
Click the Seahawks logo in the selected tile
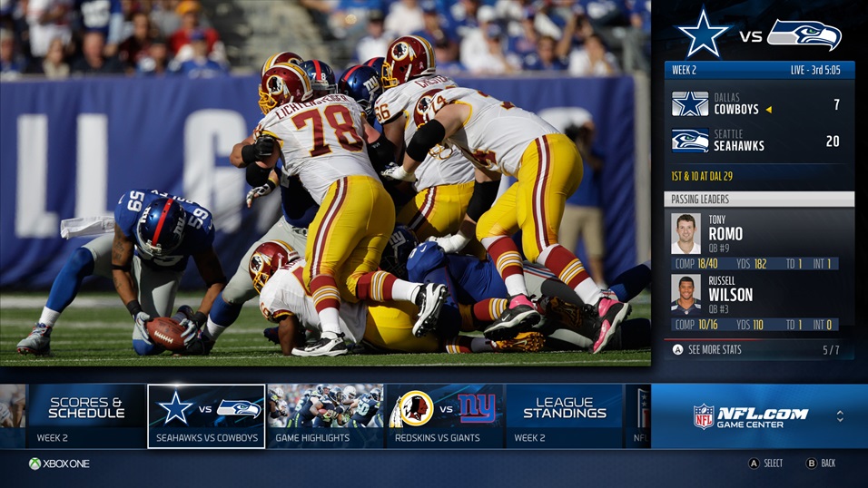coord(239,408)
